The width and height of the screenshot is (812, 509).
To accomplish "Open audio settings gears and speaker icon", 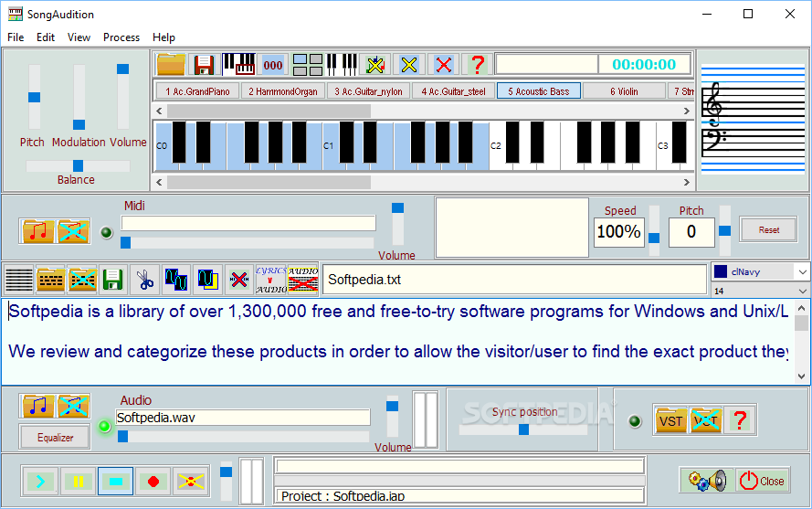I will (707, 481).
